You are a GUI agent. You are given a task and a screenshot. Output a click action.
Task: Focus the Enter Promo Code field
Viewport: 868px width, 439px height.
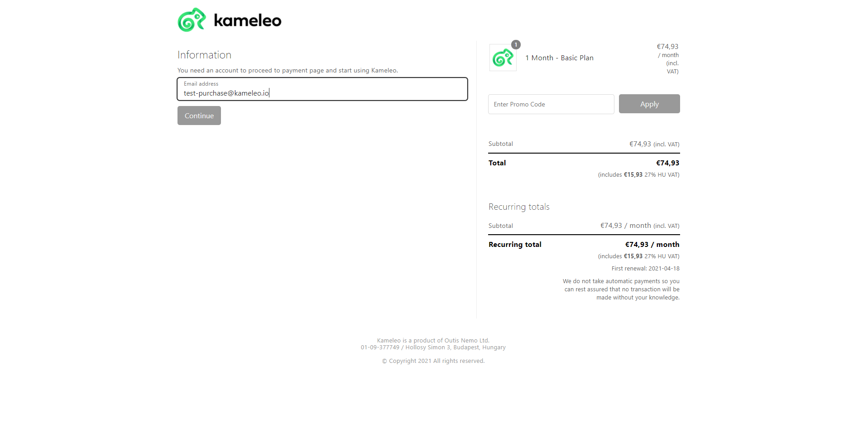(551, 104)
